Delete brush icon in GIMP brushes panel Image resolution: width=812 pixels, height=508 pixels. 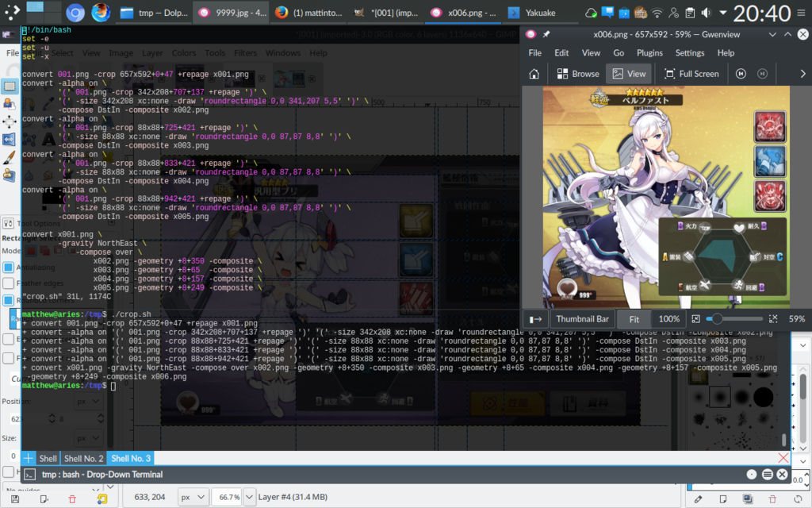pos(772,499)
